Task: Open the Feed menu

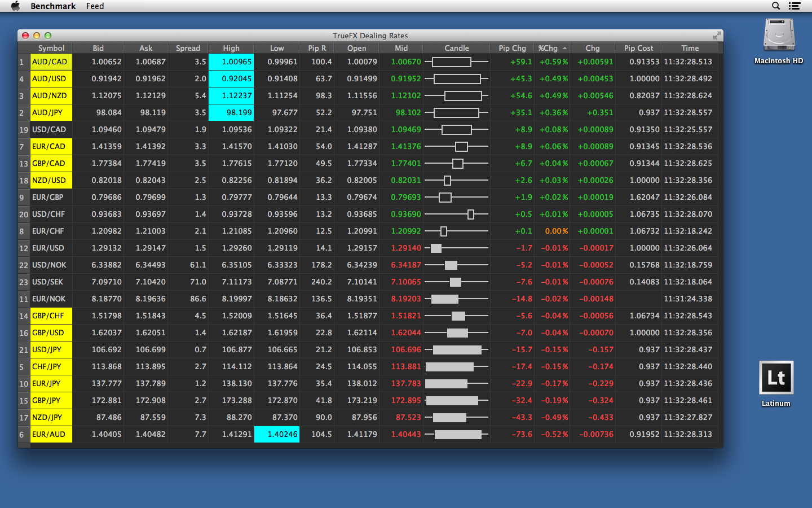Action: pos(95,6)
